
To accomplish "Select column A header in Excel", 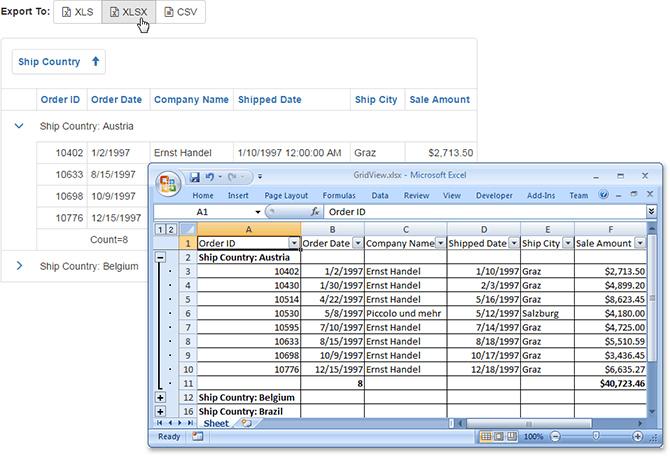I will [249, 229].
